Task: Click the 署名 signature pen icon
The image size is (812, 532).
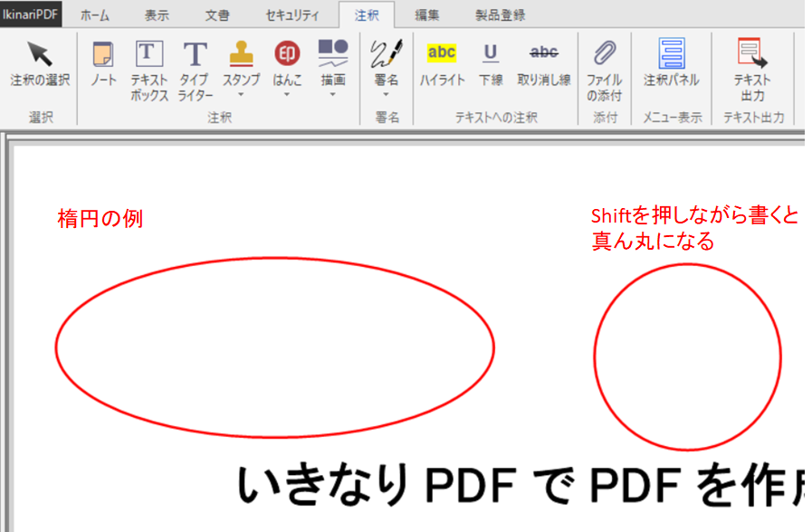Action: pos(387,53)
